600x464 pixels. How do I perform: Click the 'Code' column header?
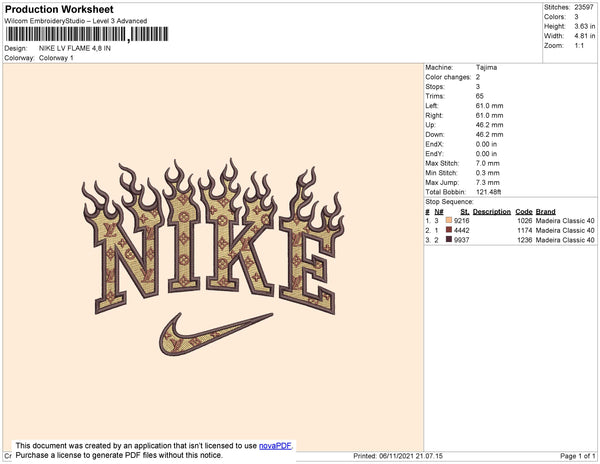point(524,212)
